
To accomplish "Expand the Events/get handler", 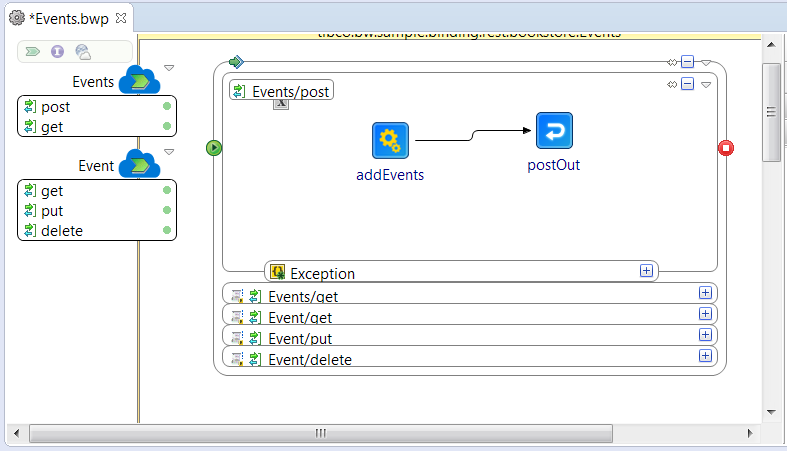I will (705, 293).
